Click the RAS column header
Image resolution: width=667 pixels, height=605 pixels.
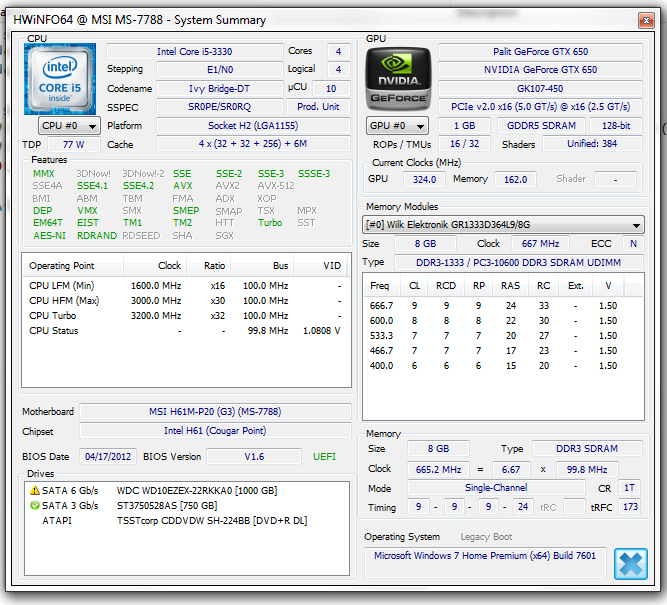coord(510,285)
